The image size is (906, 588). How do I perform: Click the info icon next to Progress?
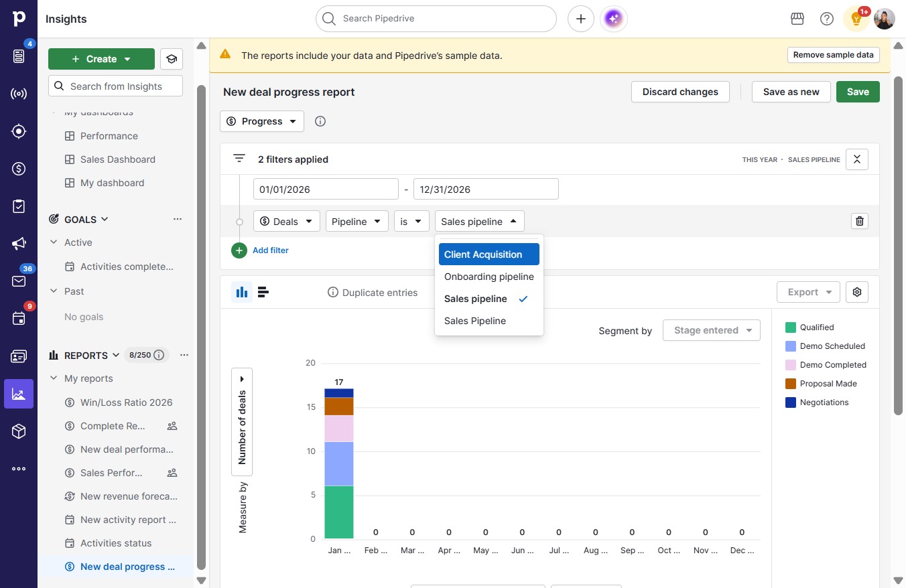click(x=320, y=121)
